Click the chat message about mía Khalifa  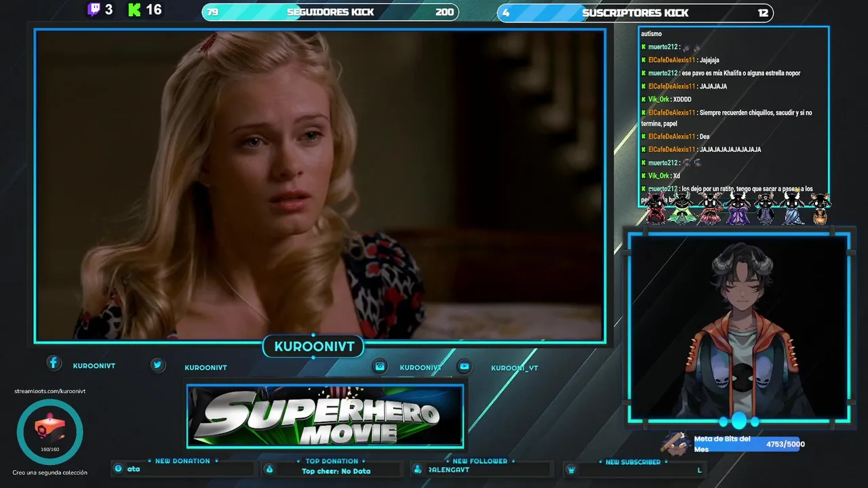[741, 73]
